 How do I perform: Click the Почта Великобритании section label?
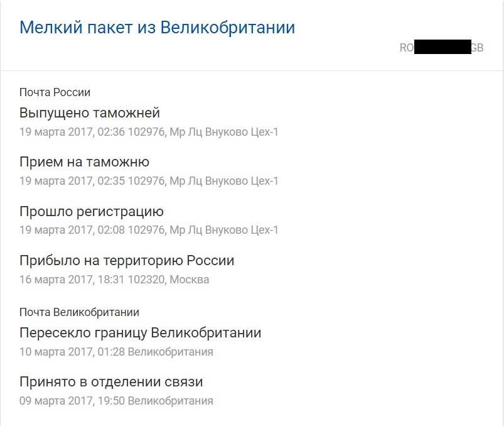click(x=79, y=312)
